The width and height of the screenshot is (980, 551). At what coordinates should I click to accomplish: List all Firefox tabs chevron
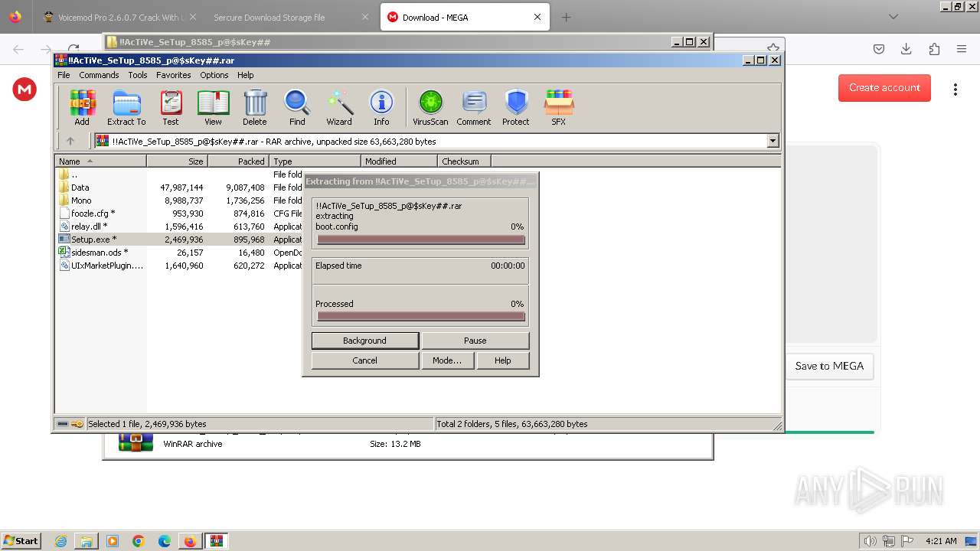point(893,17)
